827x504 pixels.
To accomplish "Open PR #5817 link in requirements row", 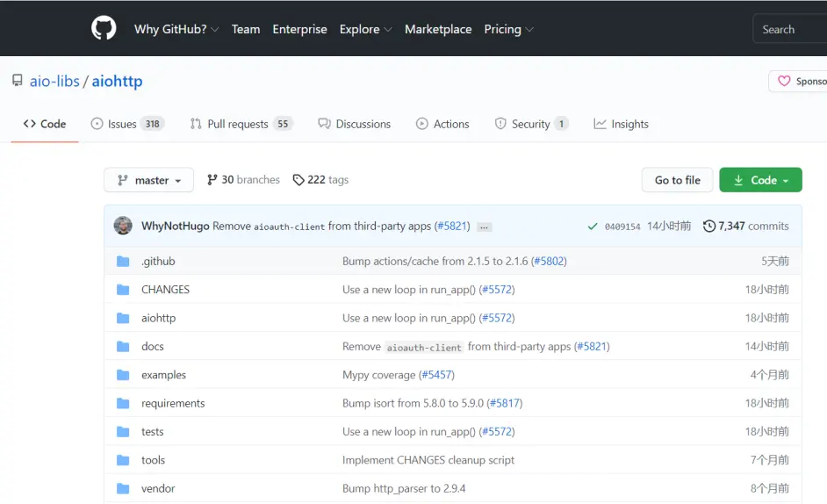I will (x=505, y=404).
